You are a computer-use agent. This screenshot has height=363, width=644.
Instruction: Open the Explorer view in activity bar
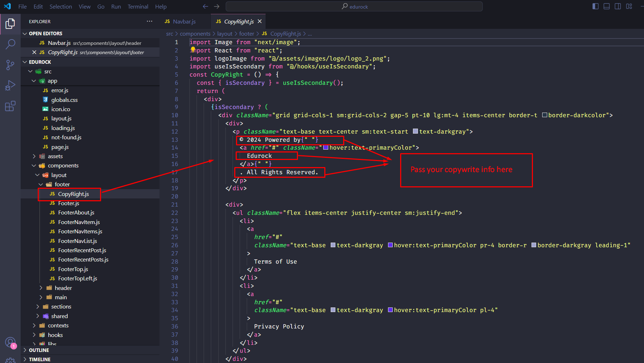(10, 24)
